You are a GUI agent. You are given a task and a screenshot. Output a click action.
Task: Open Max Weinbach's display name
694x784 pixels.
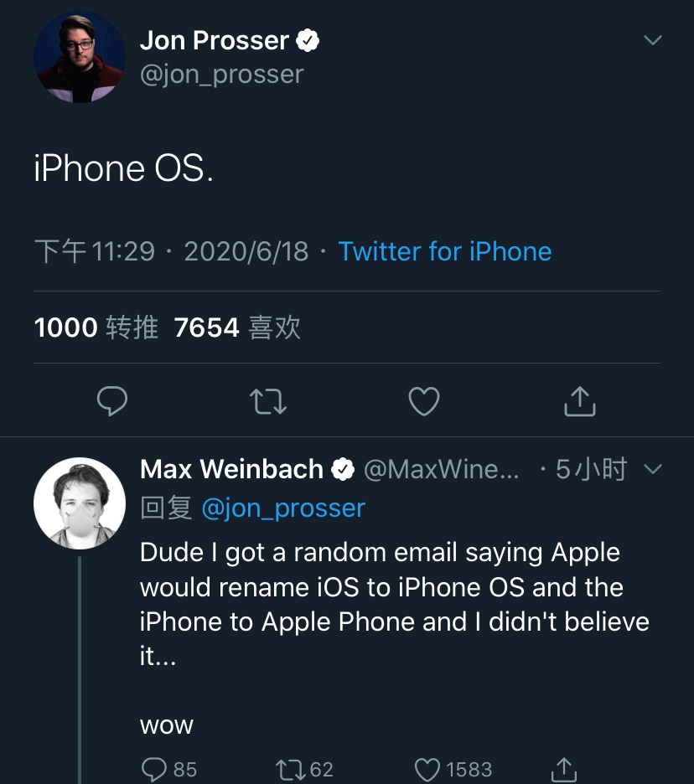point(232,470)
